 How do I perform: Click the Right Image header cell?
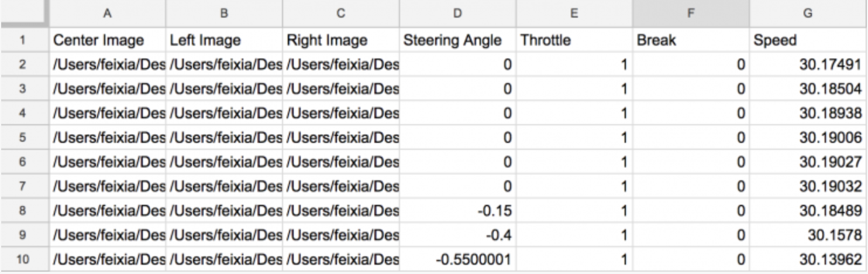[341, 40]
